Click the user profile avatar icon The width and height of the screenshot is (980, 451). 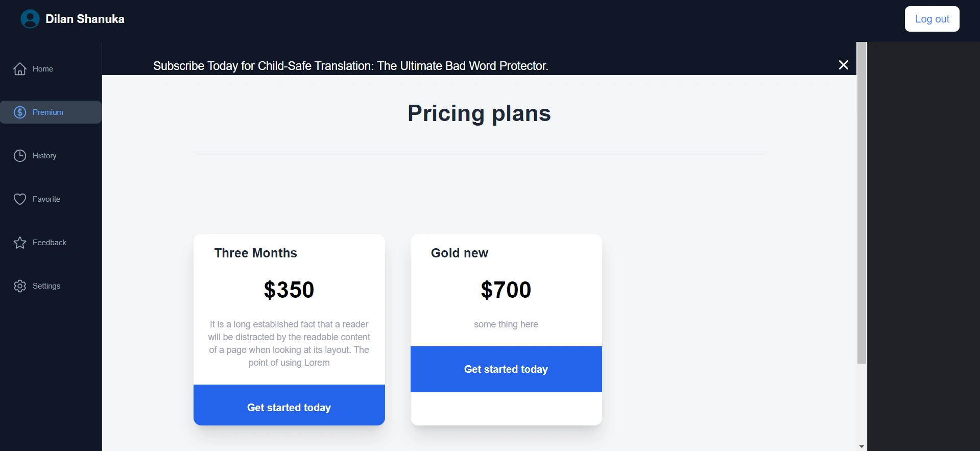[x=30, y=19]
